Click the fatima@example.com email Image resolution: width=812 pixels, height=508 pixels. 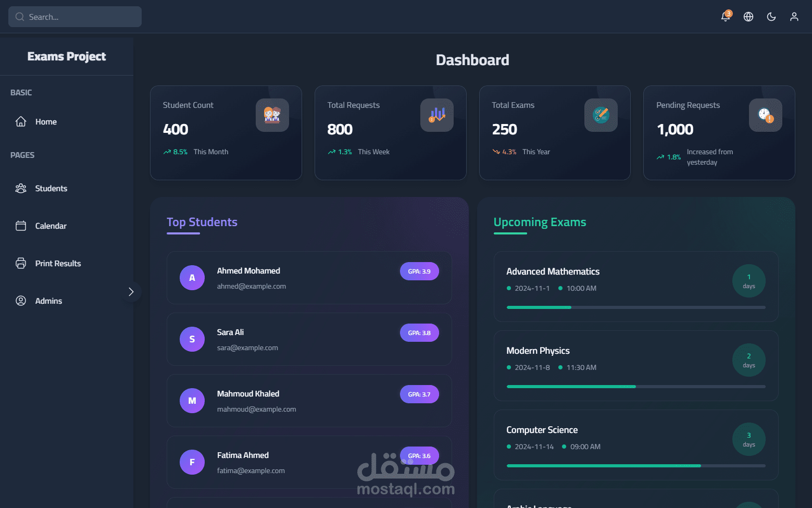click(251, 470)
